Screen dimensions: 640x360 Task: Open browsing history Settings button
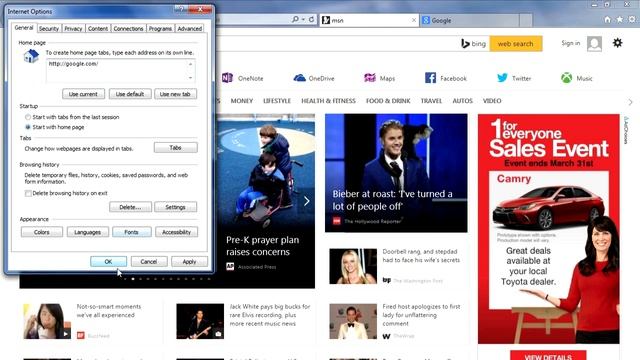[176, 207]
